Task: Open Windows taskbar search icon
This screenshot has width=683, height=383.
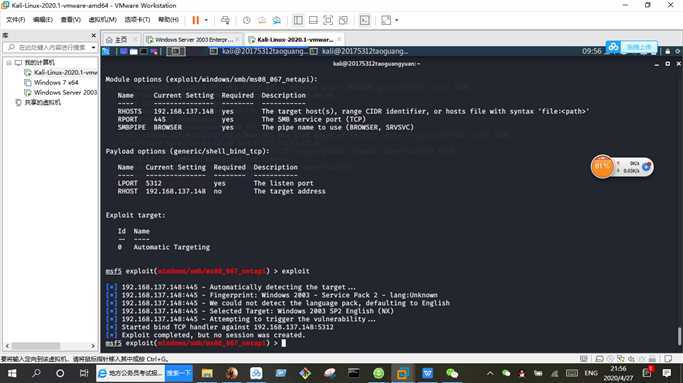Action: tap(37, 373)
